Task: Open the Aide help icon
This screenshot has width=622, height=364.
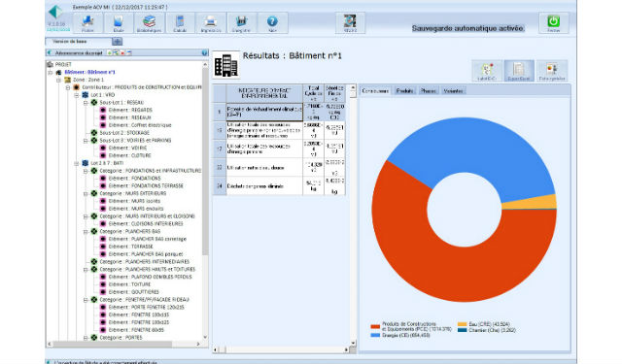Action: [x=272, y=23]
